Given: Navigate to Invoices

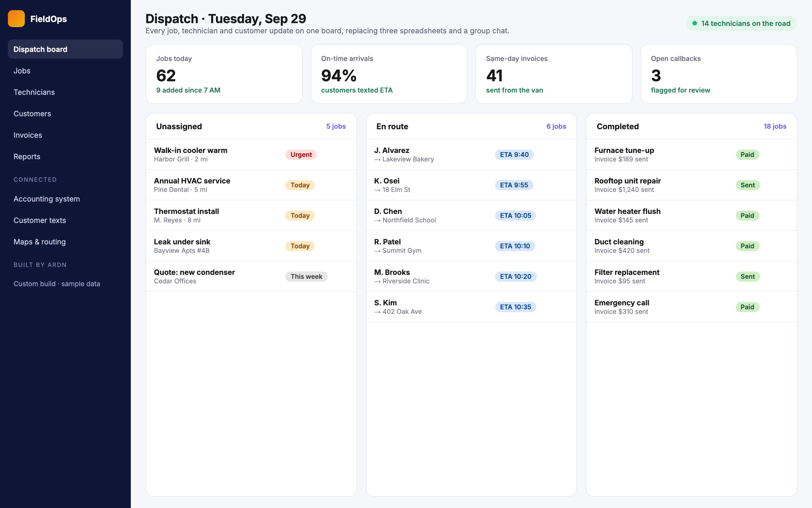Looking at the screenshot, I should click(x=65, y=135).
